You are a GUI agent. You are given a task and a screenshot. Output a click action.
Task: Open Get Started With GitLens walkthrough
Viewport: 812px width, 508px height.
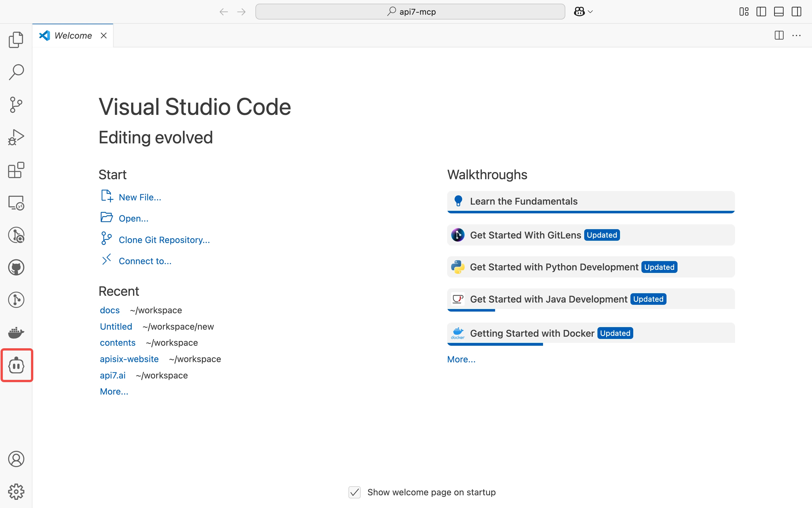point(591,235)
